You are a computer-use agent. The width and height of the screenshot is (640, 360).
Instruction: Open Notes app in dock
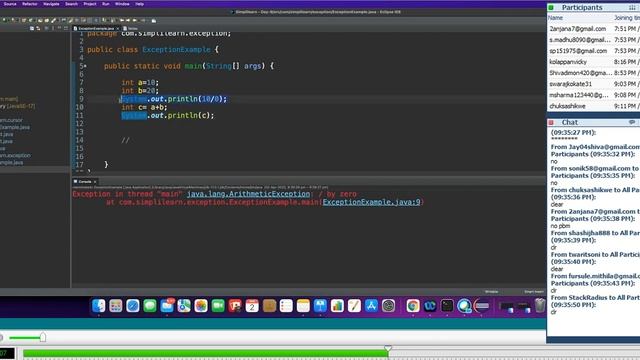coord(303,305)
